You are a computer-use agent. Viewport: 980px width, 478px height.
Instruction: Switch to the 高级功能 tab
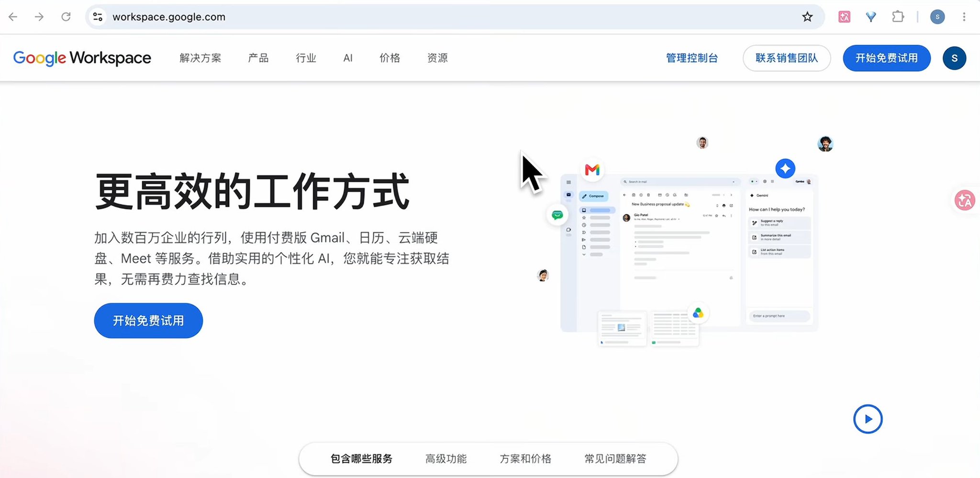point(446,459)
